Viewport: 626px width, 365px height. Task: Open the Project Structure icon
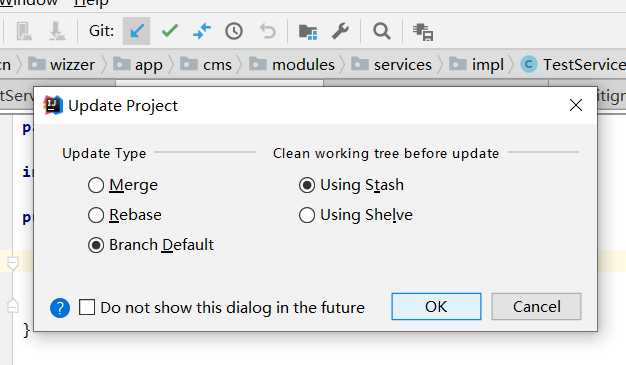point(308,32)
